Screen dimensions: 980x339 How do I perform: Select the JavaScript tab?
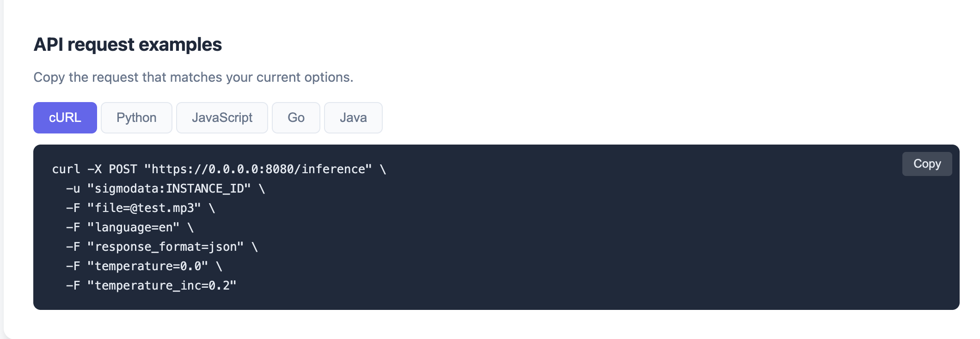222,118
